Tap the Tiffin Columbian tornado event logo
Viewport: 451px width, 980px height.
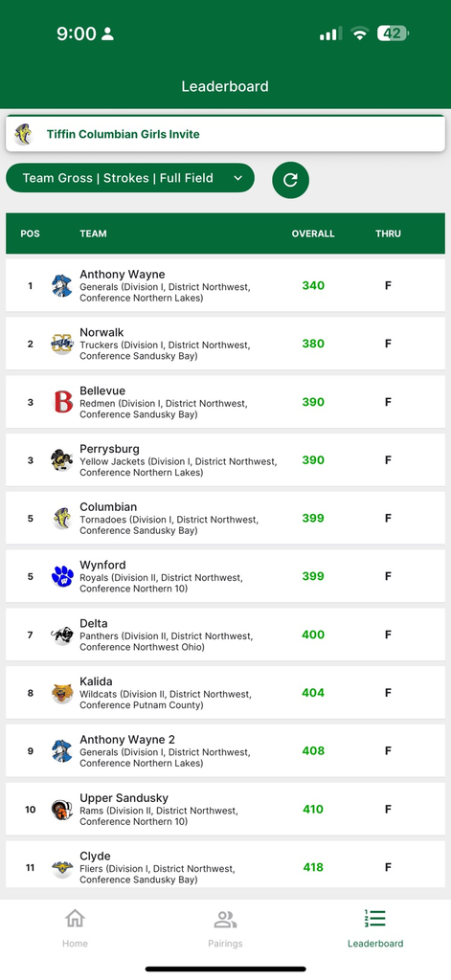click(24, 134)
